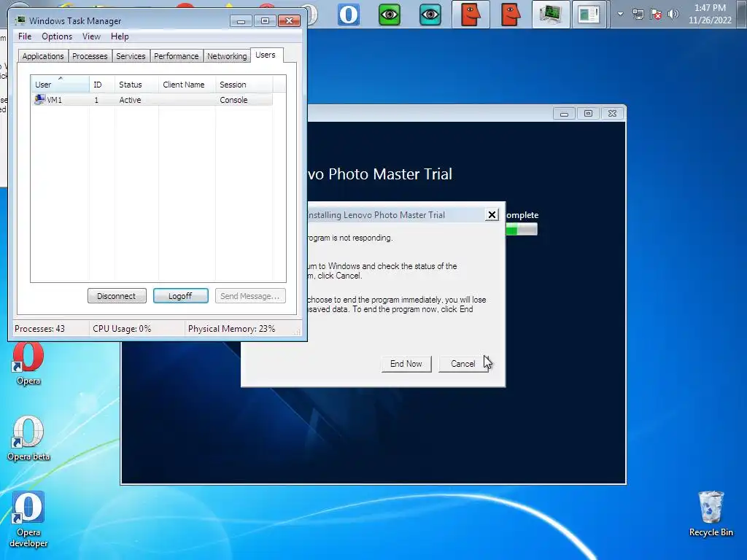This screenshot has height=560, width=747.
Task: Open the Opera desktop shortcut
Action: tap(28, 364)
